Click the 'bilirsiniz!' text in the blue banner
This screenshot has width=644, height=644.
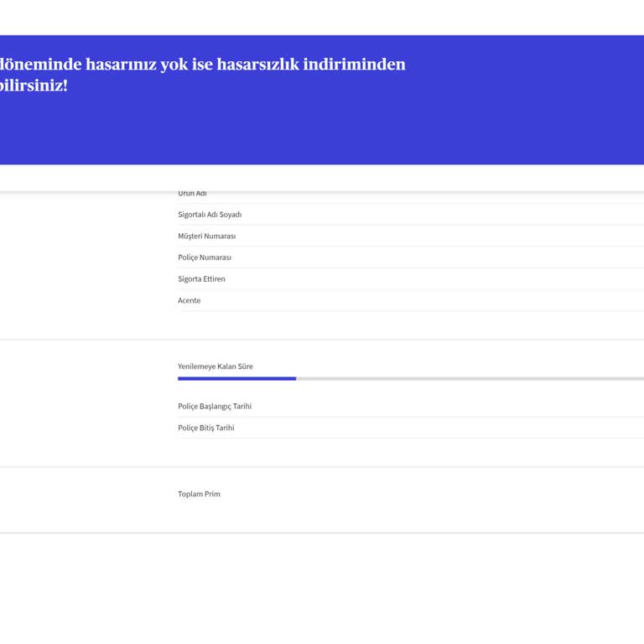coord(34,86)
